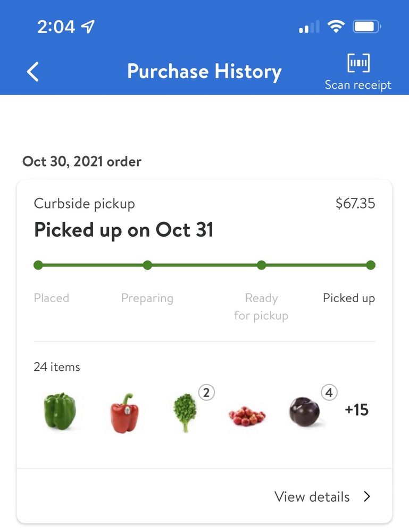Image resolution: width=409 pixels, height=532 pixels.
Task: Tap the location arrow icon beside time
Action: [87, 27]
